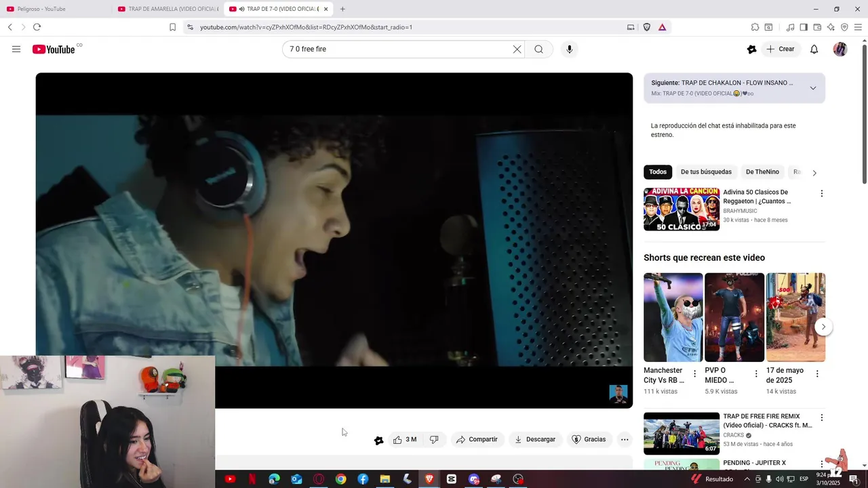Image resolution: width=868 pixels, height=488 pixels.
Task: Open PVP O MIEDO short thumbnail
Action: click(x=734, y=317)
